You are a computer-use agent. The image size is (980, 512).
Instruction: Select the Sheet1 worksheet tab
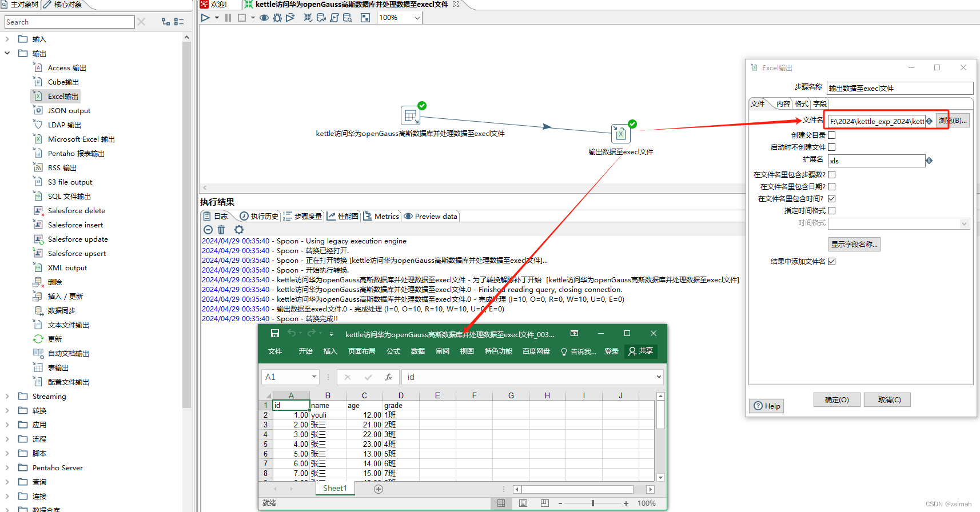click(x=334, y=489)
